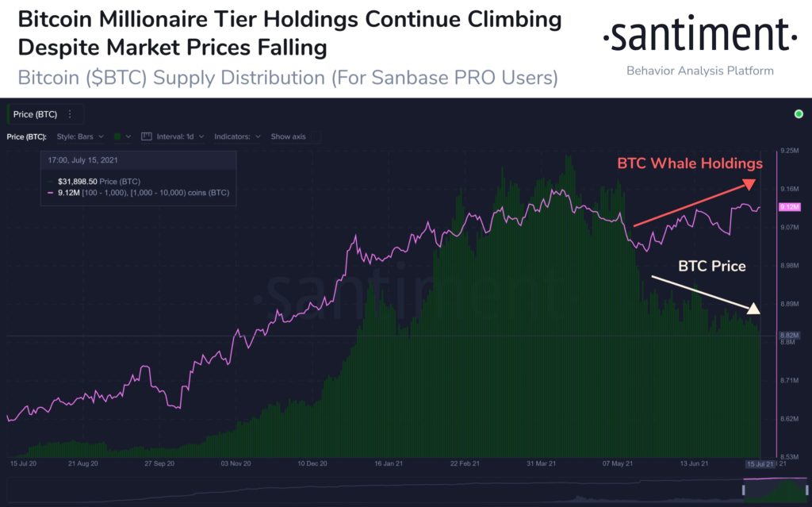This screenshot has height=507, width=812.
Task: Click the white BTC price arrow head
Action: (753, 309)
